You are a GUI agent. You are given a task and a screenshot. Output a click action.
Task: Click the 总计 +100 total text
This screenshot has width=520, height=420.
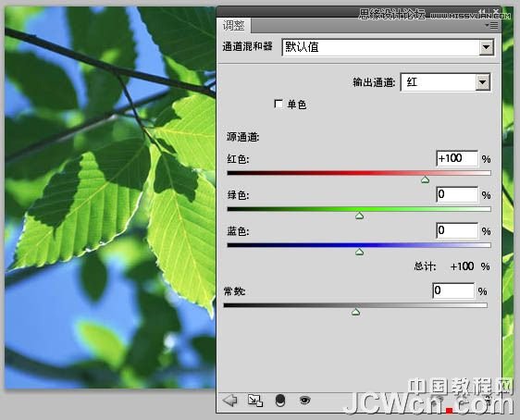click(x=452, y=266)
